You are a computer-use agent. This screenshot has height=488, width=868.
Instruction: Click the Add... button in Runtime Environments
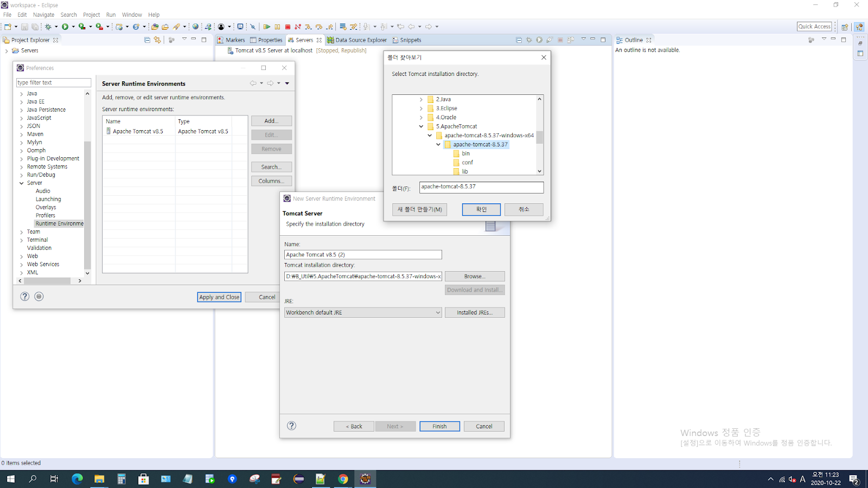[x=271, y=121]
